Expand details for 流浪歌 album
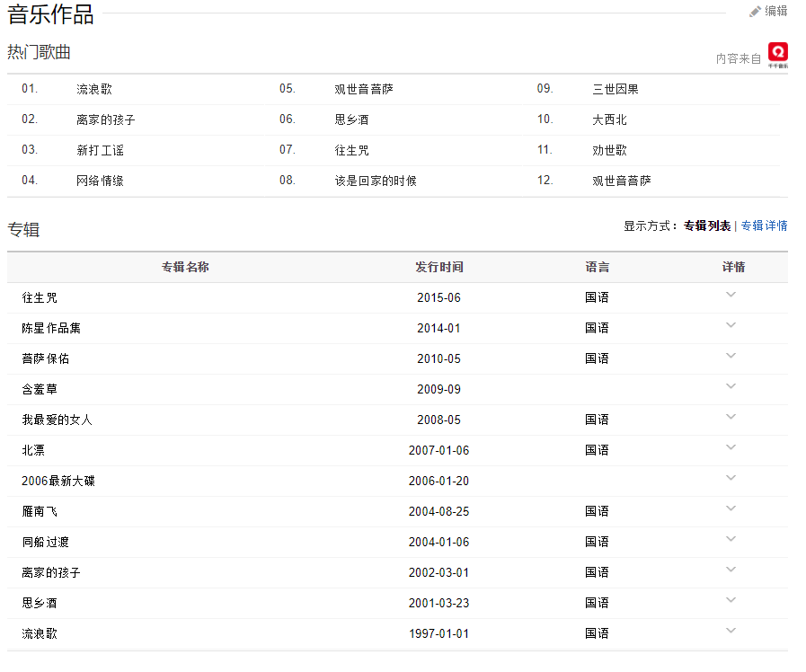This screenshot has height=672, width=806. 731,631
